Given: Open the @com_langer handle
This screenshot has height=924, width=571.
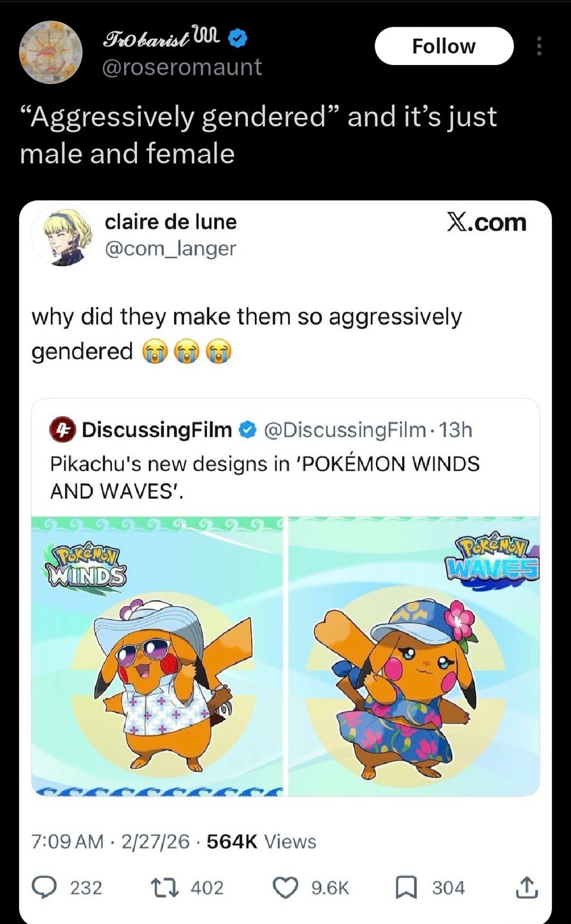Looking at the screenshot, I should click(x=170, y=248).
